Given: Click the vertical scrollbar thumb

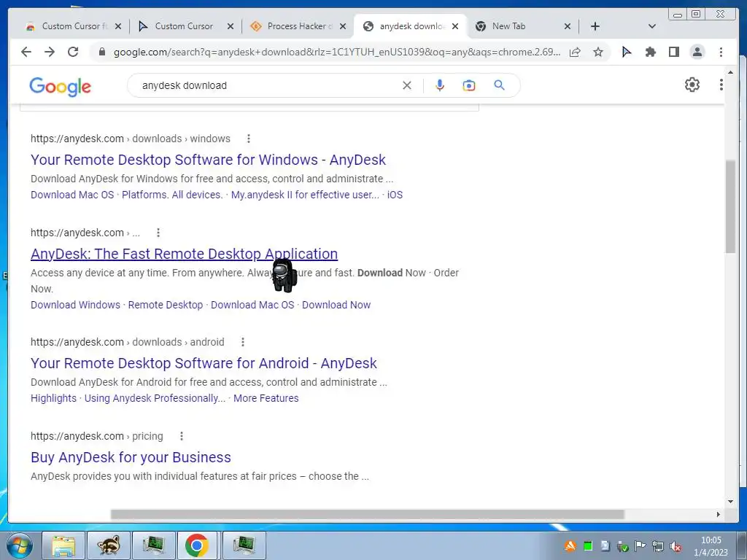Looking at the screenshot, I should (730, 206).
